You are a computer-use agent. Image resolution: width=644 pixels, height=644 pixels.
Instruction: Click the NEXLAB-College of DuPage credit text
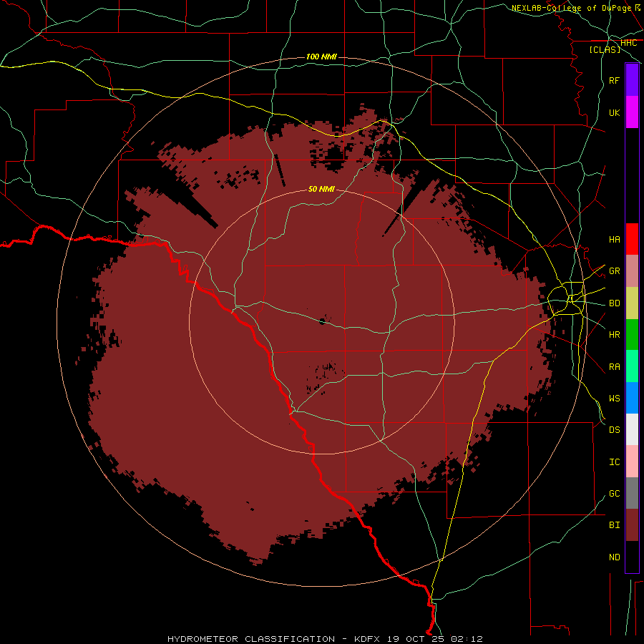571,8
